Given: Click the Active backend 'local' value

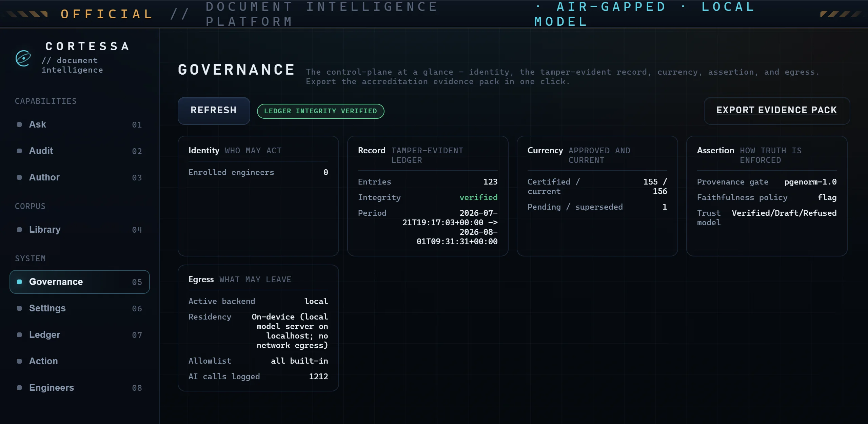Looking at the screenshot, I should coord(316,301).
